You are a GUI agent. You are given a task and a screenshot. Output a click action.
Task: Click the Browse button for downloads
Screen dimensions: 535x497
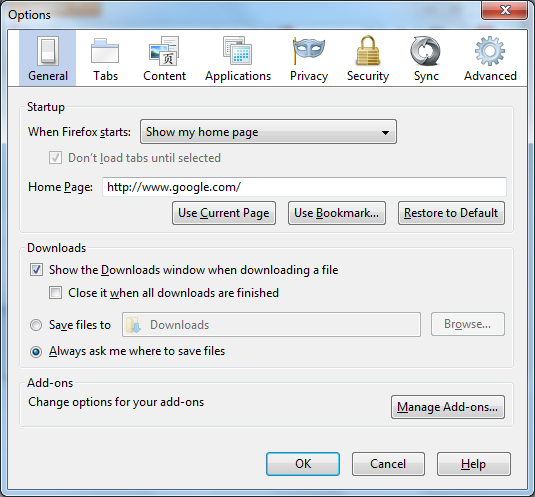(467, 324)
